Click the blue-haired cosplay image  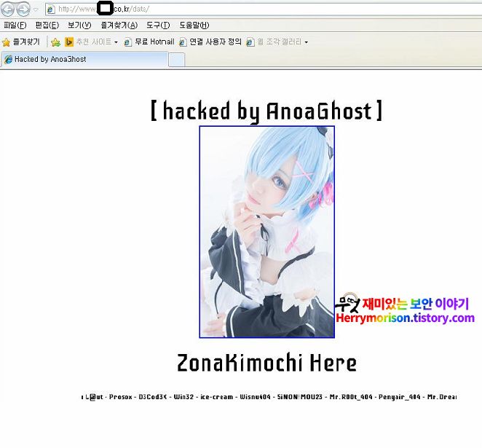(x=266, y=232)
